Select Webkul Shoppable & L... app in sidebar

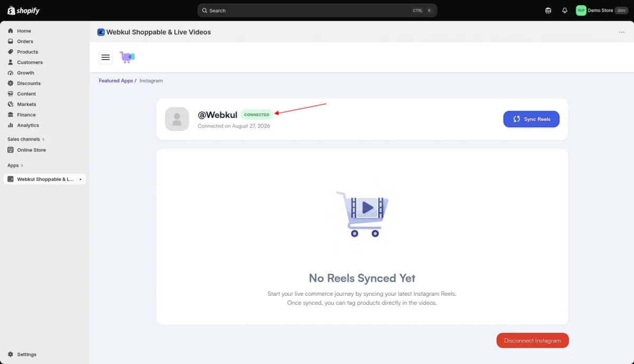pos(44,180)
